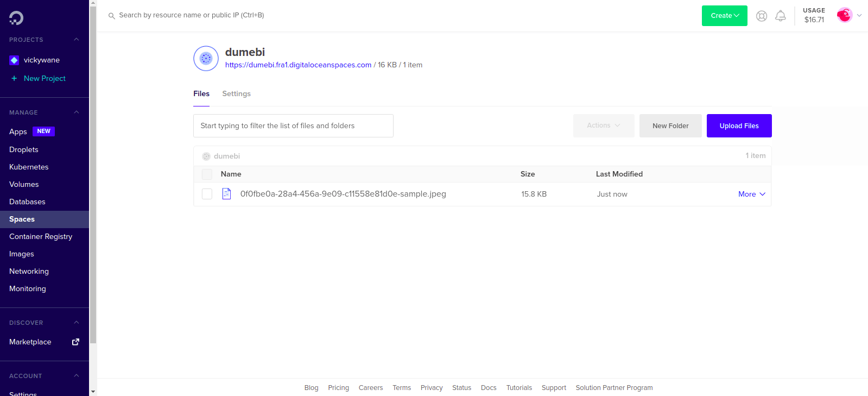Open Apps in the sidebar
The width and height of the screenshot is (868, 396).
click(x=18, y=131)
